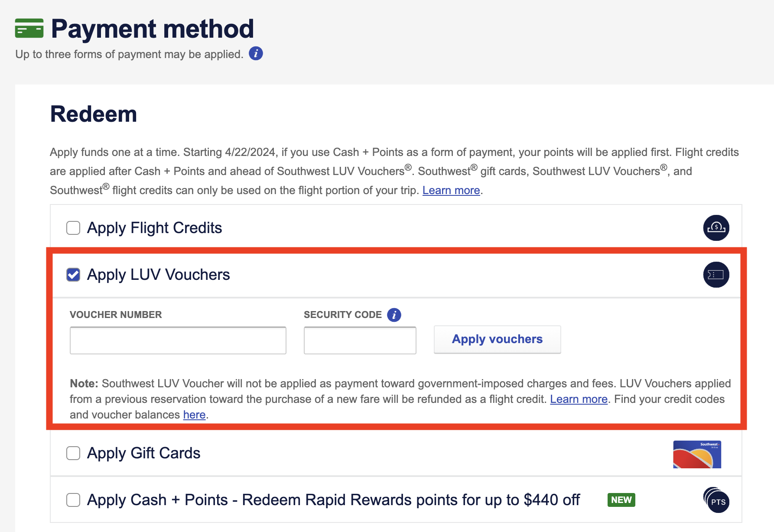Click the Cash + Points redeem label

coord(333,500)
